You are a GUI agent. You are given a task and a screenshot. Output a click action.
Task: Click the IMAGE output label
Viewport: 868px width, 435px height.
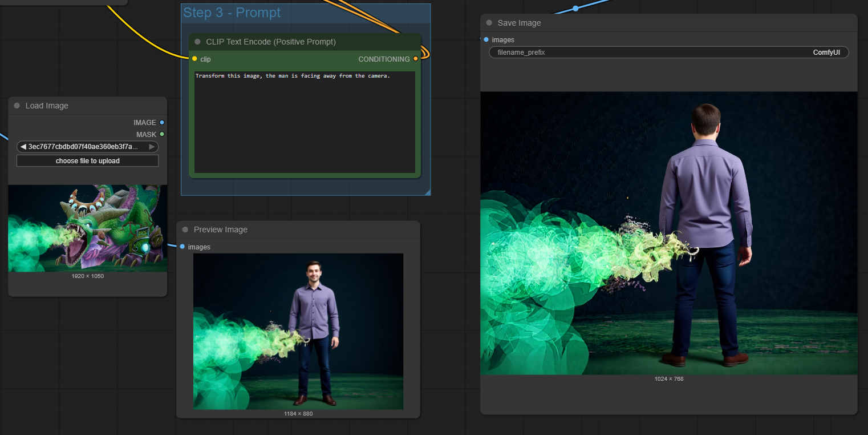145,123
